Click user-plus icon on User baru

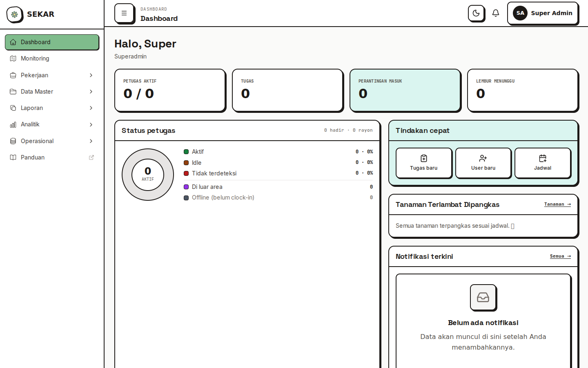tap(483, 158)
